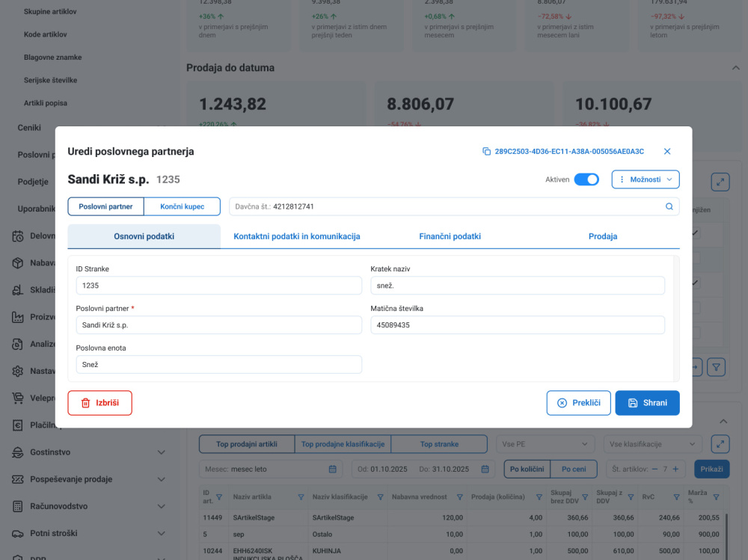This screenshot has height=560, width=748.
Task: Click the Pospeševanje prodaje sidebar icon
Action: [x=18, y=479]
